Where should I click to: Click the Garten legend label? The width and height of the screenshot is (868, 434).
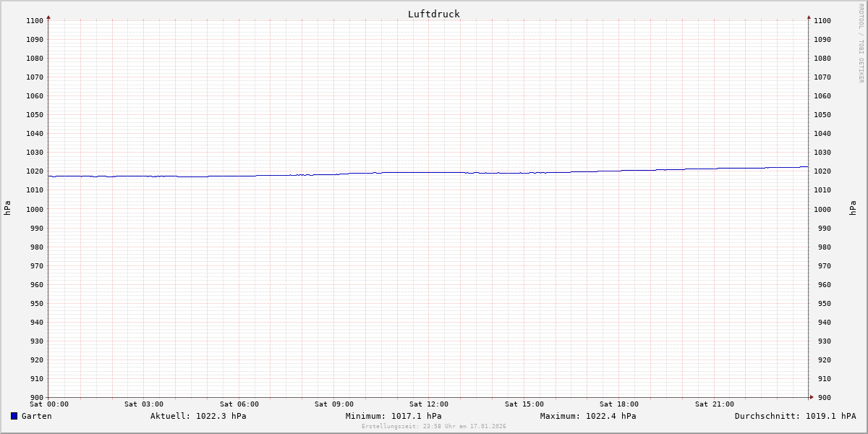(36, 416)
